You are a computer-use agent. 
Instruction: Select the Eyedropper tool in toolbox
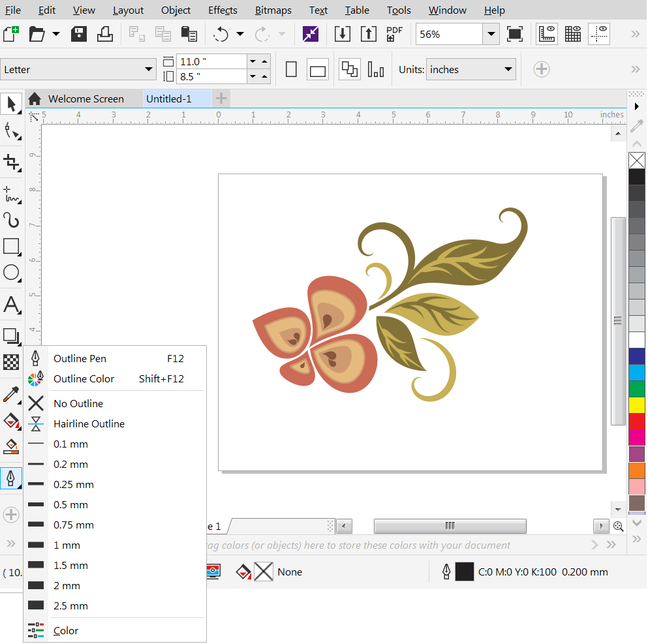pos(11,395)
